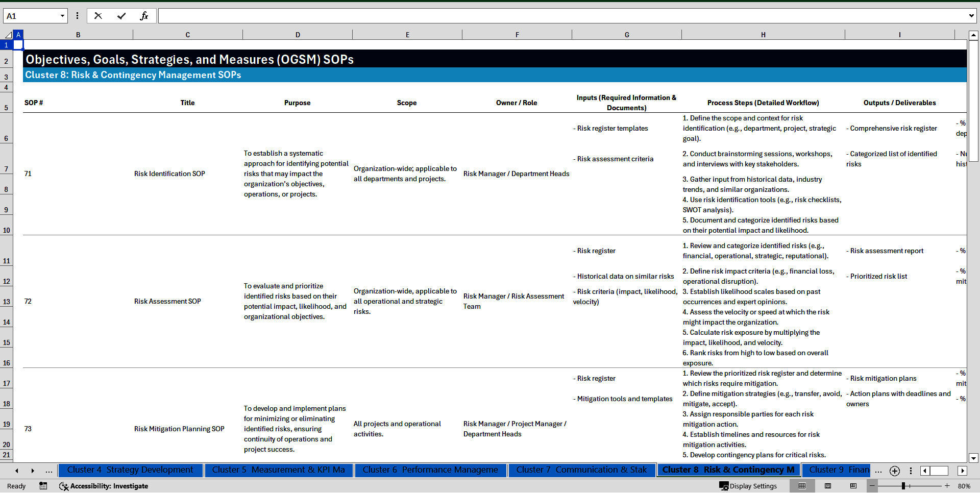
Task: Click Zoom In (+) in the status bar
Action: coord(947,486)
